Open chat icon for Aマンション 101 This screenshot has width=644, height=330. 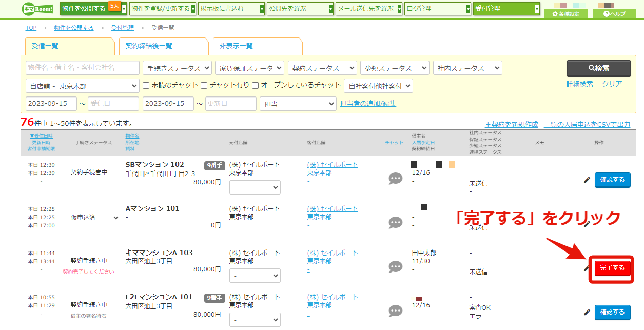[x=396, y=223]
